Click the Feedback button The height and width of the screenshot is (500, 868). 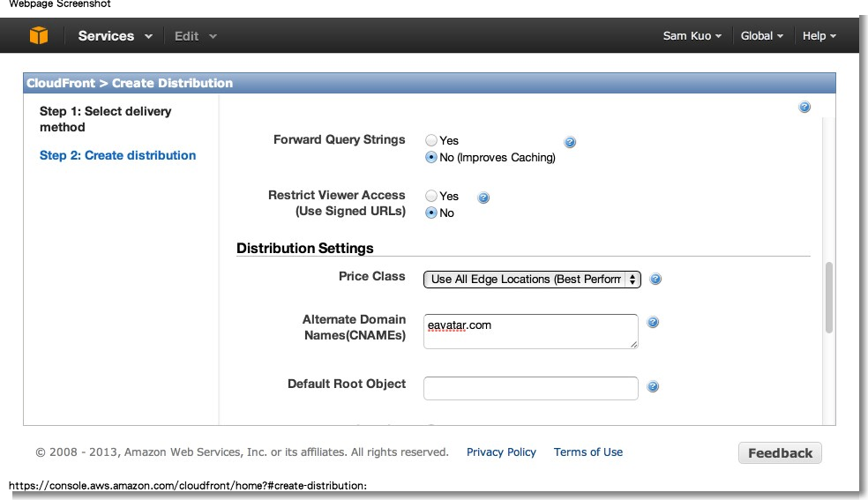[x=780, y=453]
